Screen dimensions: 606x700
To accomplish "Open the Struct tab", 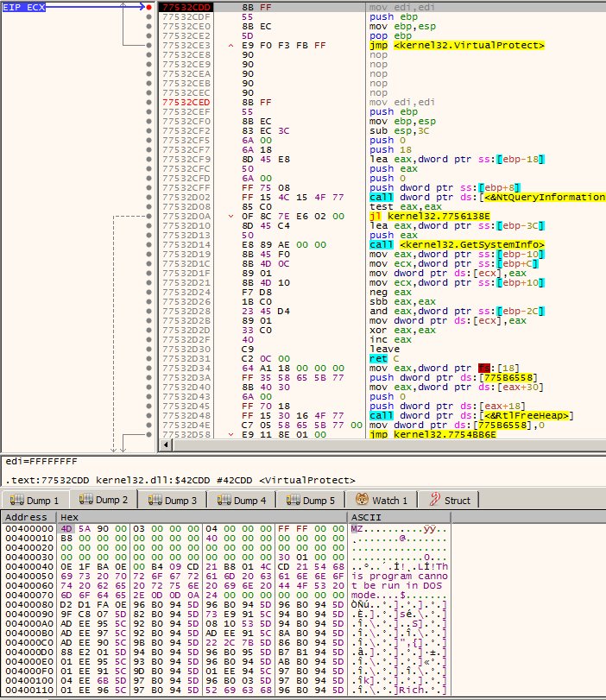I will 449,501.
